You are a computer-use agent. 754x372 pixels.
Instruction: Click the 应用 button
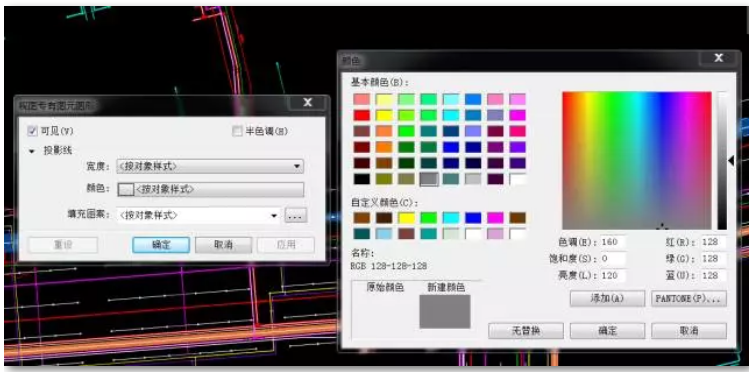point(286,245)
